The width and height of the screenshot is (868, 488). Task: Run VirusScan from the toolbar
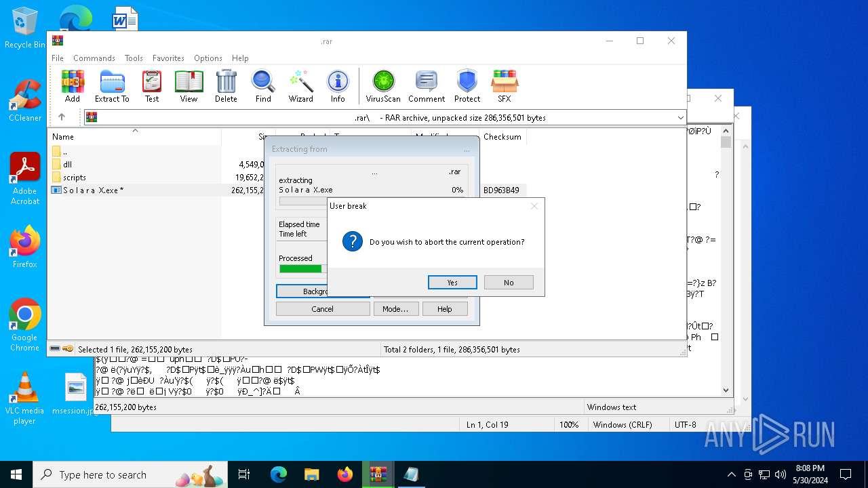point(383,86)
